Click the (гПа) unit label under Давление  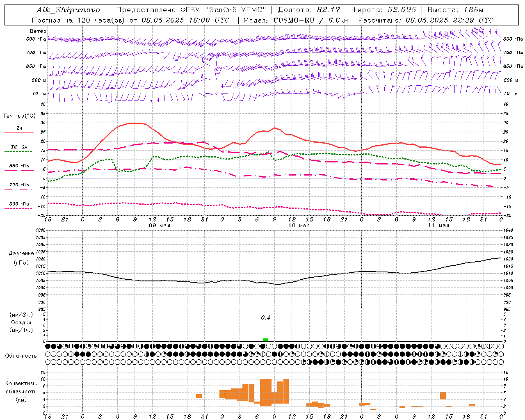coord(21,262)
